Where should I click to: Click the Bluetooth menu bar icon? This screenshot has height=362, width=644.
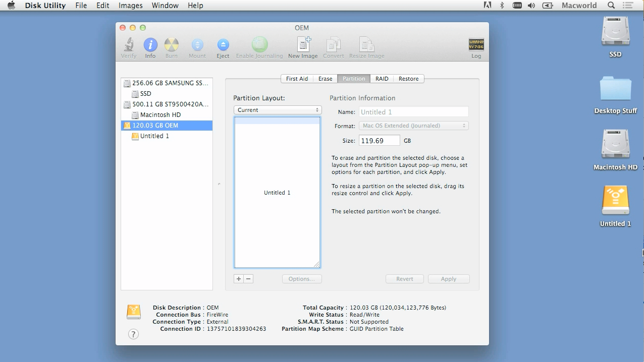[x=502, y=6]
